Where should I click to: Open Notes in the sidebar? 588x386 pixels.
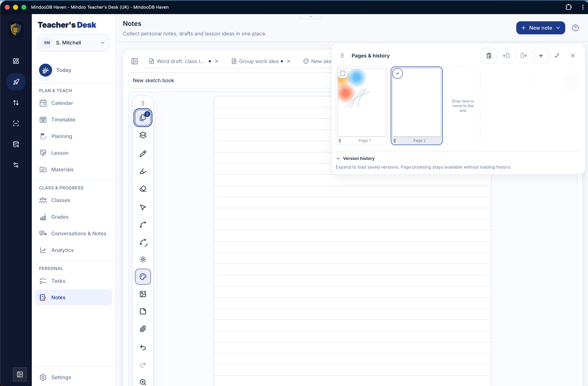pyautogui.click(x=73, y=297)
